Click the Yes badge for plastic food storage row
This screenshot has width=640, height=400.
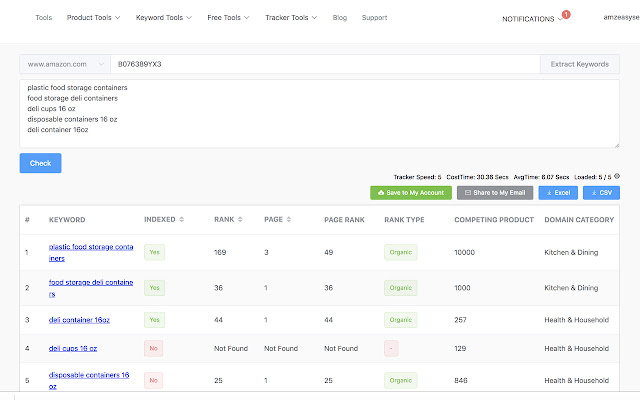point(154,252)
